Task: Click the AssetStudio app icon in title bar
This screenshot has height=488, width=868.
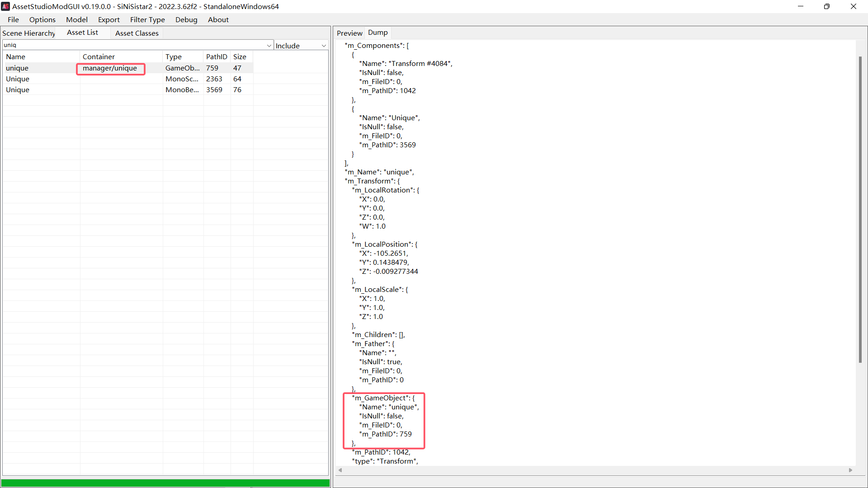Action: [x=5, y=6]
